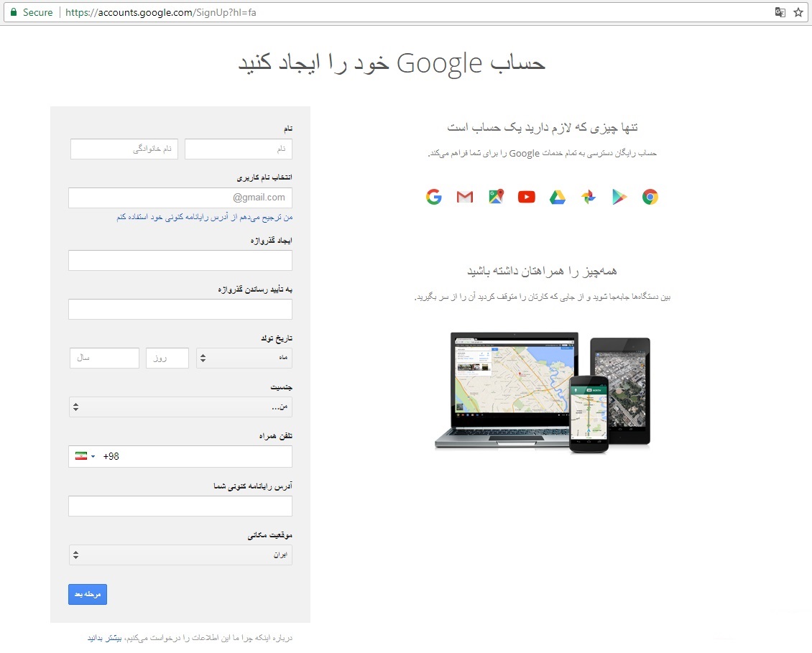Click the Google G icon
Screen dimensions: 812x653
[434, 197]
